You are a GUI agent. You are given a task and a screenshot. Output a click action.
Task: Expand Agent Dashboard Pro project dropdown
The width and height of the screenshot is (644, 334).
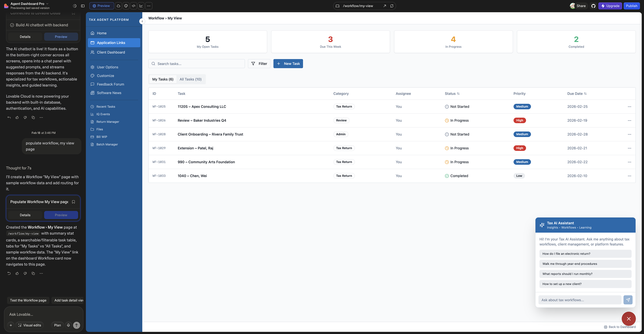(47, 4)
